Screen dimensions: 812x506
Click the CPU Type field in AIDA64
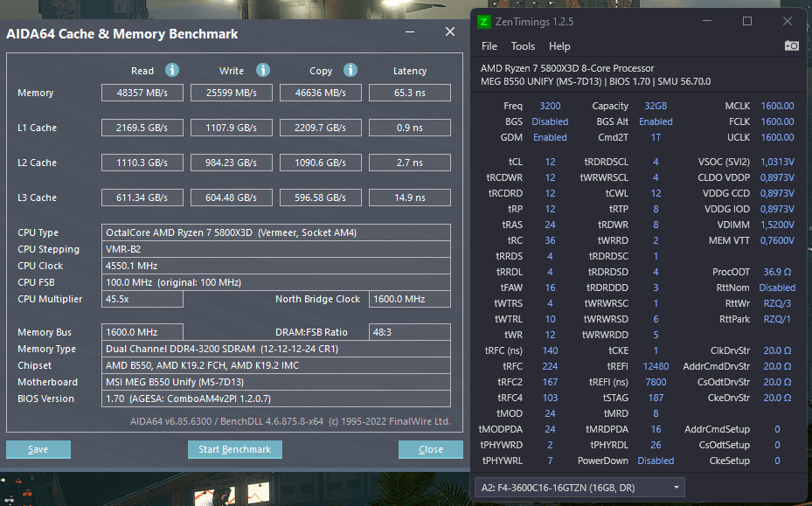[276, 232]
